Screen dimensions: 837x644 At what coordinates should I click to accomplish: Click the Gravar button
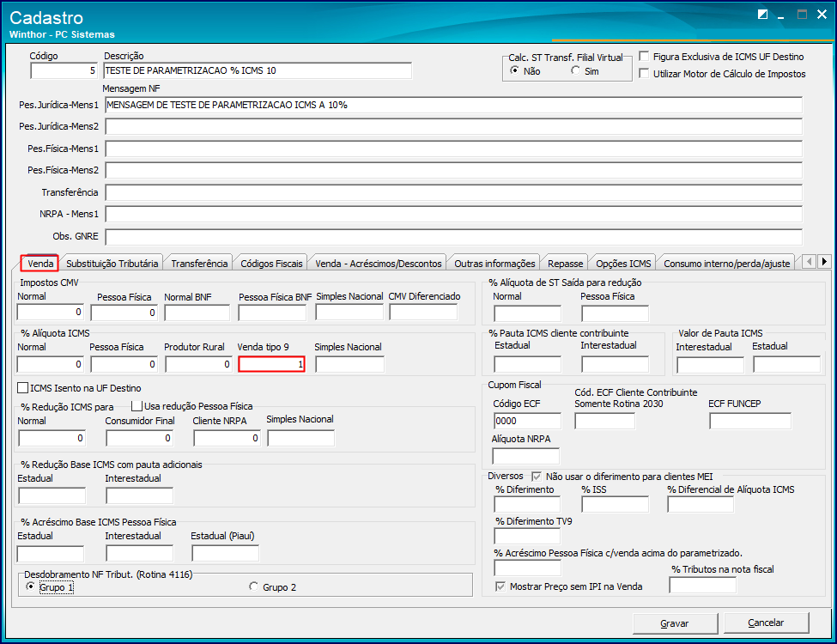point(675,623)
